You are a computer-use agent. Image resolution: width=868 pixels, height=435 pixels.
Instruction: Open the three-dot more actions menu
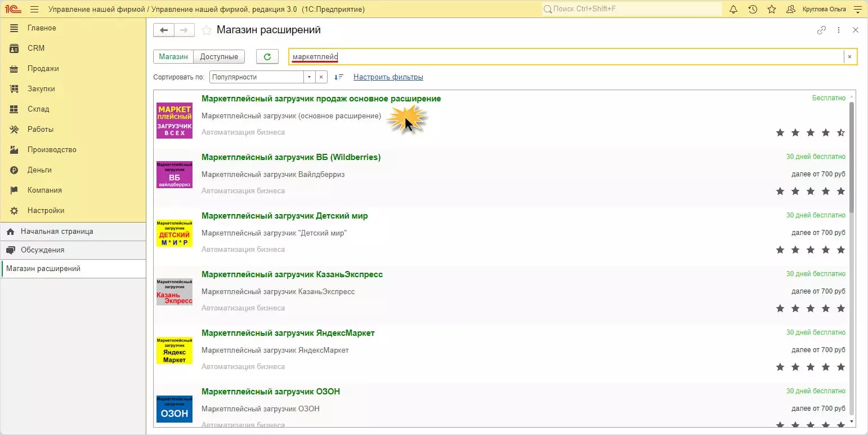839,30
